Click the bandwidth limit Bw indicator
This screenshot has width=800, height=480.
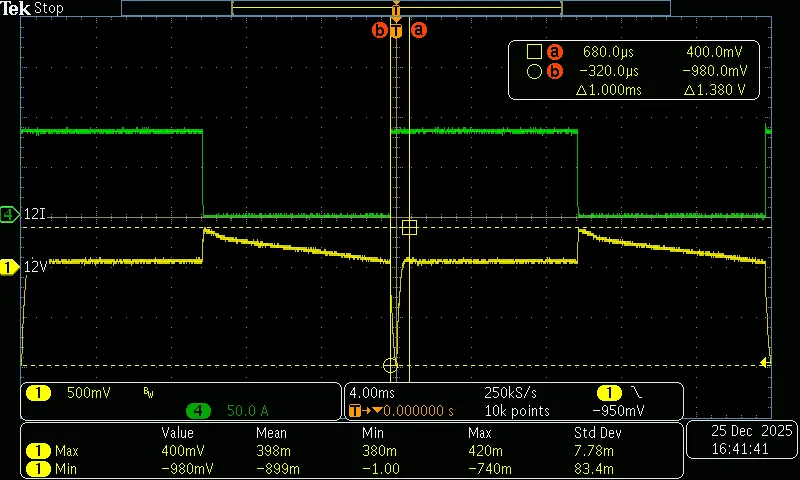coord(148,392)
